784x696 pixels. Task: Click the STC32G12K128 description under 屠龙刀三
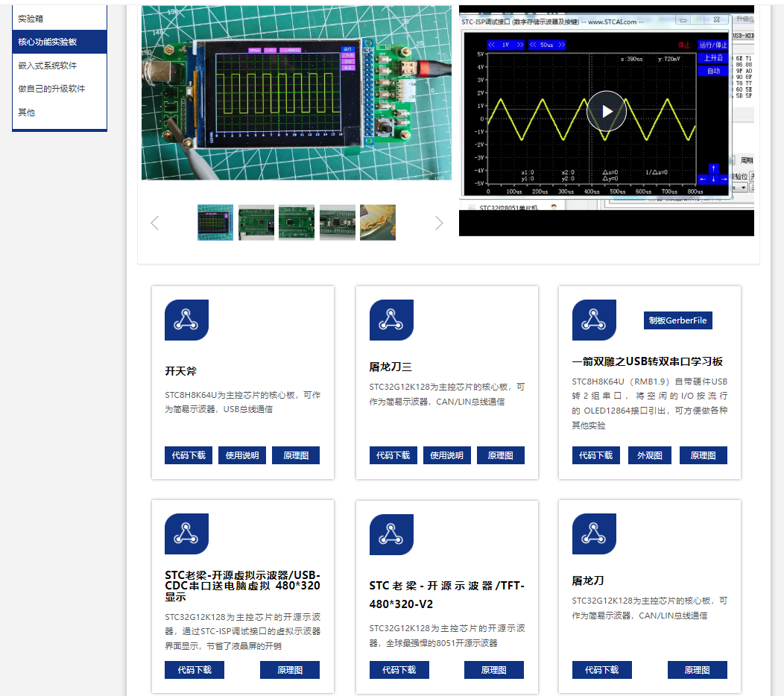pos(447,394)
